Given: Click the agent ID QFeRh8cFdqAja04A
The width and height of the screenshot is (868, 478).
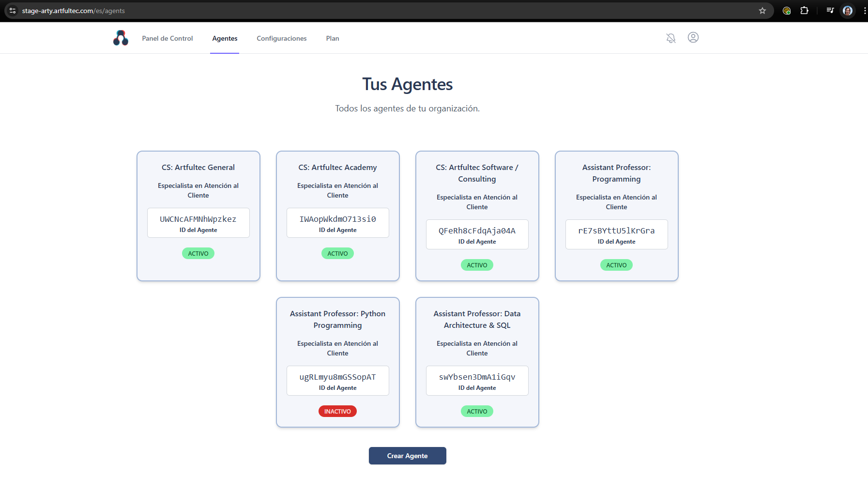Looking at the screenshot, I should [x=477, y=231].
